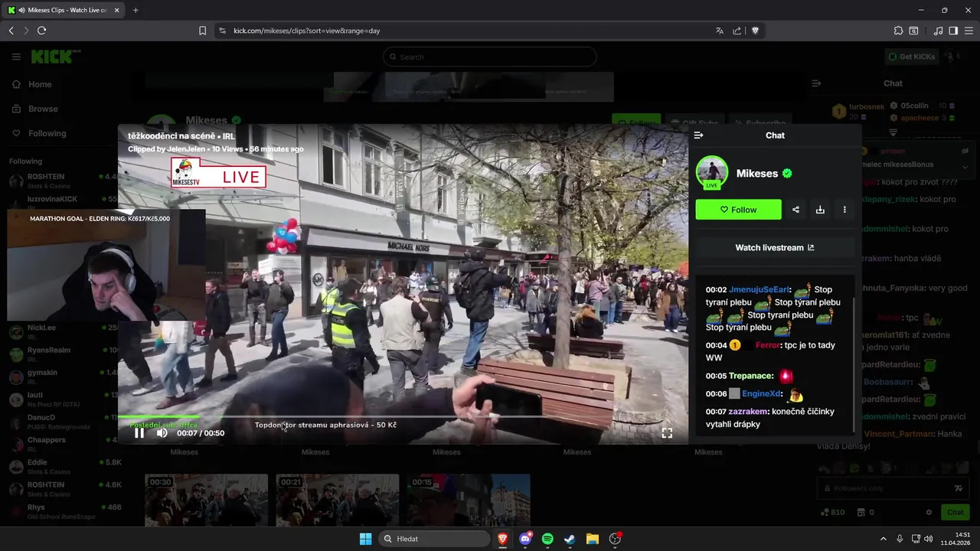This screenshot has height=551, width=980.
Task: Open the clip thumbnail marked 00:15
Action: tap(468, 500)
